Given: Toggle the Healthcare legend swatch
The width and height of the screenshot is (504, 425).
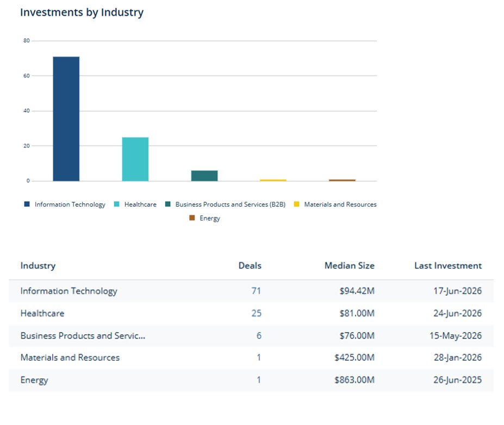Looking at the screenshot, I should click(x=117, y=204).
